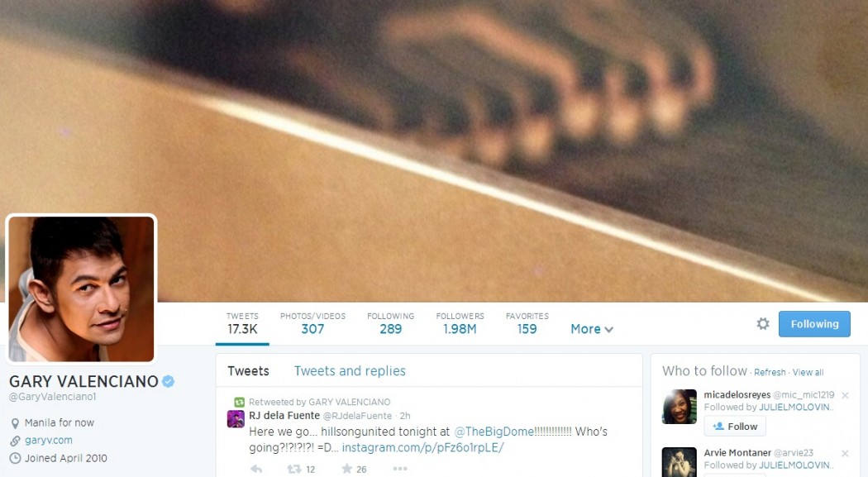Refresh the Who to follow suggestions
The height and width of the screenshot is (477, 868).
[x=770, y=372]
